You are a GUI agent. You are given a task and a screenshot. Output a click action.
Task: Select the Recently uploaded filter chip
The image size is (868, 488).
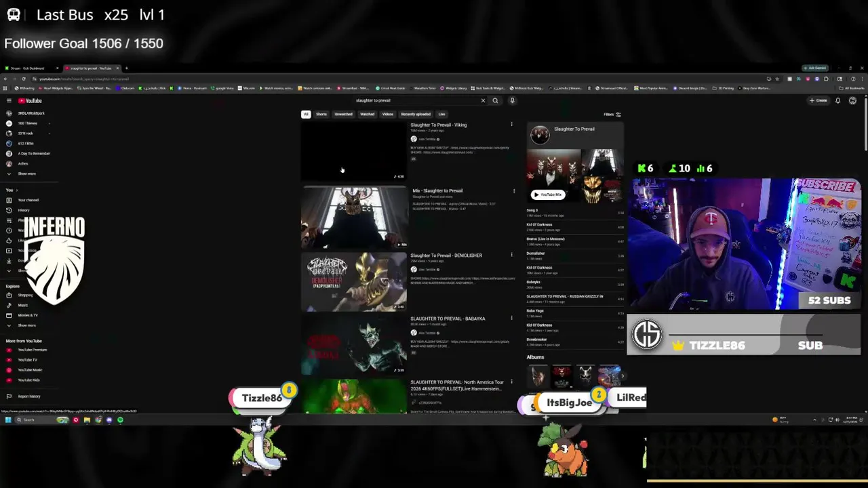416,115
